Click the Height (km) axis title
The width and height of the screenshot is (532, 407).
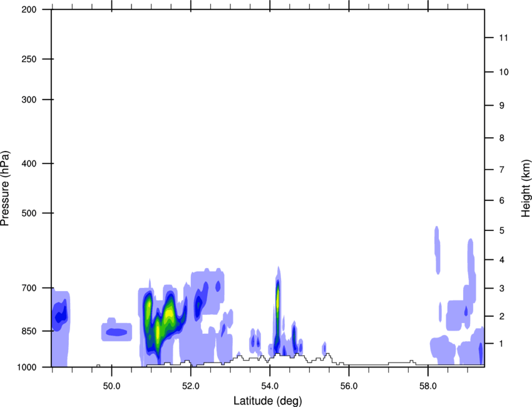[526, 188]
